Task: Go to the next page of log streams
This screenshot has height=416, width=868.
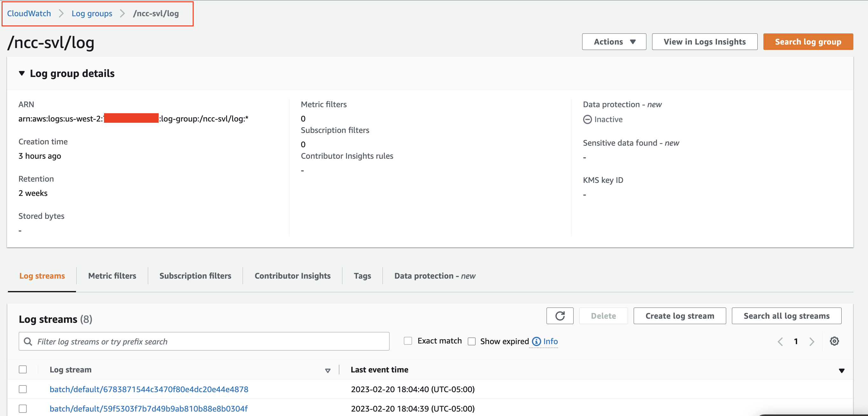Action: (812, 342)
